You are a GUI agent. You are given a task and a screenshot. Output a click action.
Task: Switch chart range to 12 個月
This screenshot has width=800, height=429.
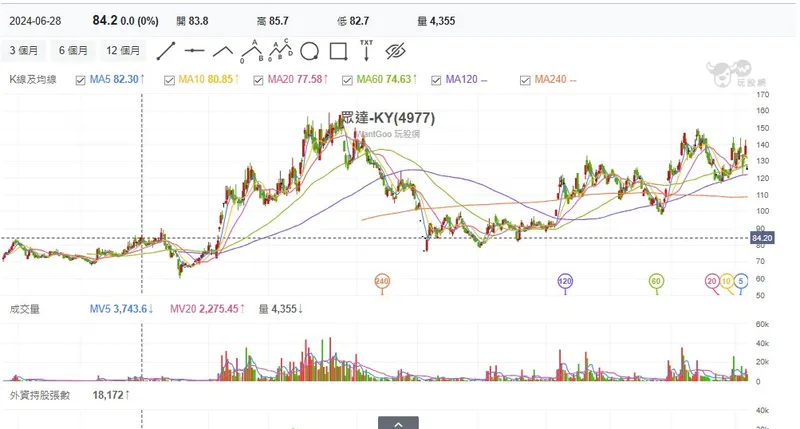(x=124, y=50)
